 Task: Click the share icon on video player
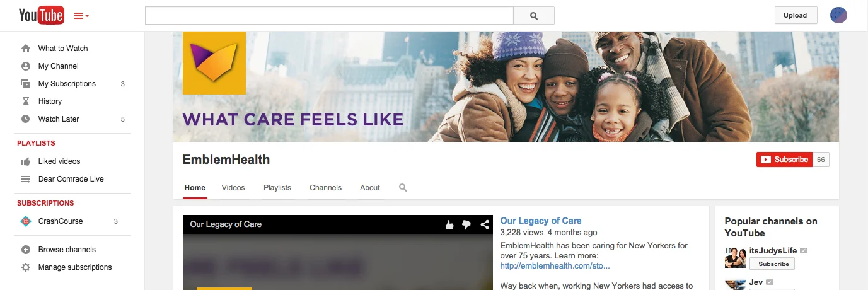coord(485,224)
